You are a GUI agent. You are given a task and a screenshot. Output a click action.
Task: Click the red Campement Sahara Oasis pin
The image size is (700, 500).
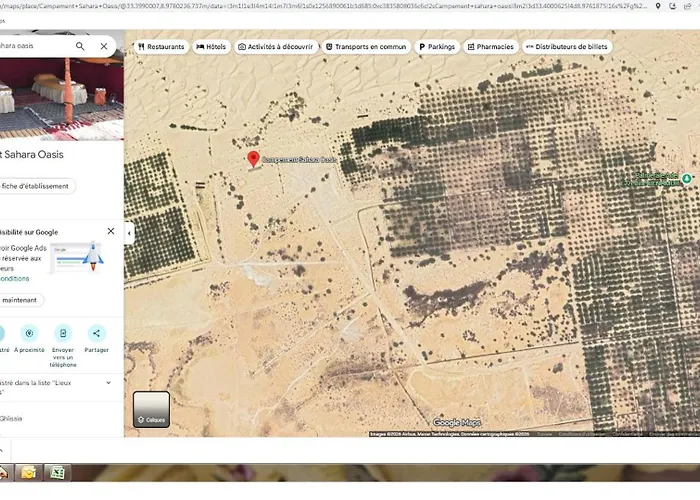click(x=254, y=159)
